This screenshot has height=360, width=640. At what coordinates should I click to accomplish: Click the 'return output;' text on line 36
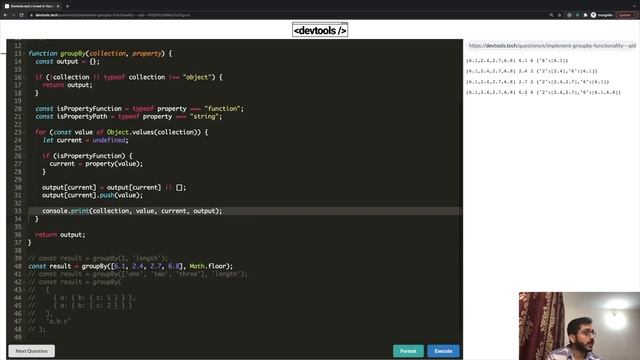tap(60, 235)
